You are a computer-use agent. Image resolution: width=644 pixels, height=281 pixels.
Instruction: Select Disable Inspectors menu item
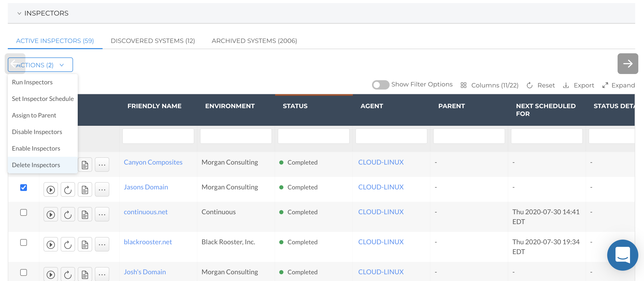(43, 132)
